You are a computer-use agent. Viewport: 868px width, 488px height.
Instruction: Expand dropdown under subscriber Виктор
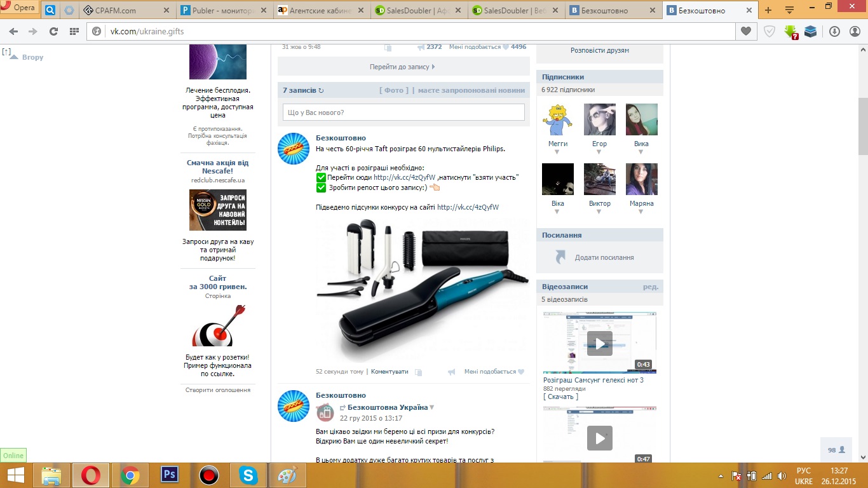pos(599,212)
